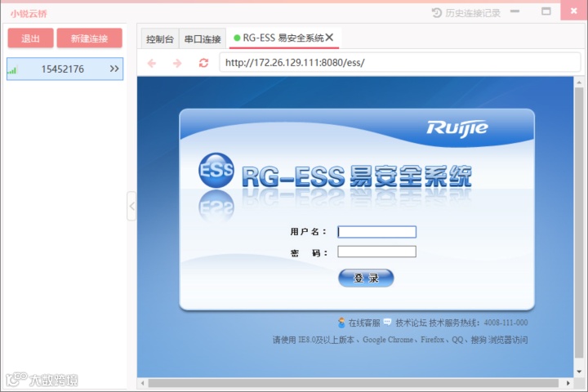Click the 退出 button

[x=30, y=38]
